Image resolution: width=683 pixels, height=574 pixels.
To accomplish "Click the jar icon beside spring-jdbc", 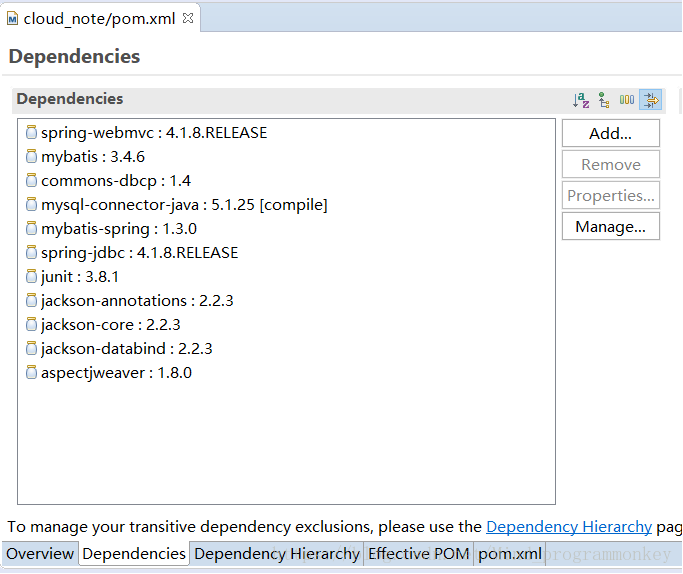I will [x=31, y=252].
